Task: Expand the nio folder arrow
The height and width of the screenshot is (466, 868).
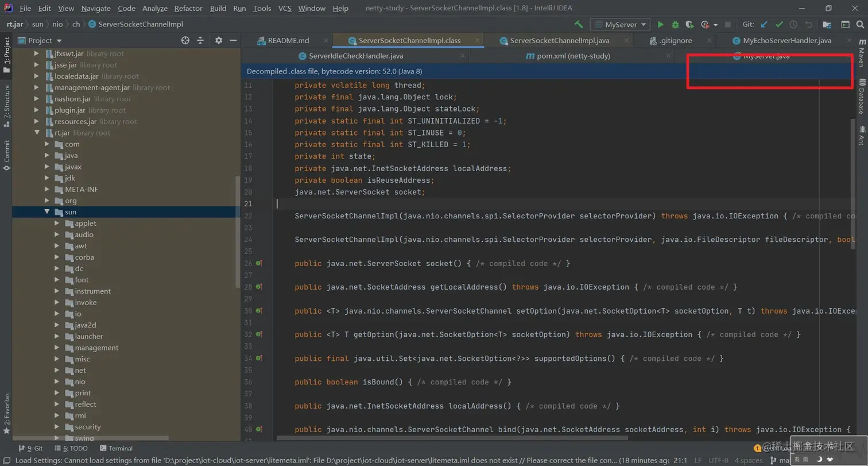Action: click(x=57, y=382)
